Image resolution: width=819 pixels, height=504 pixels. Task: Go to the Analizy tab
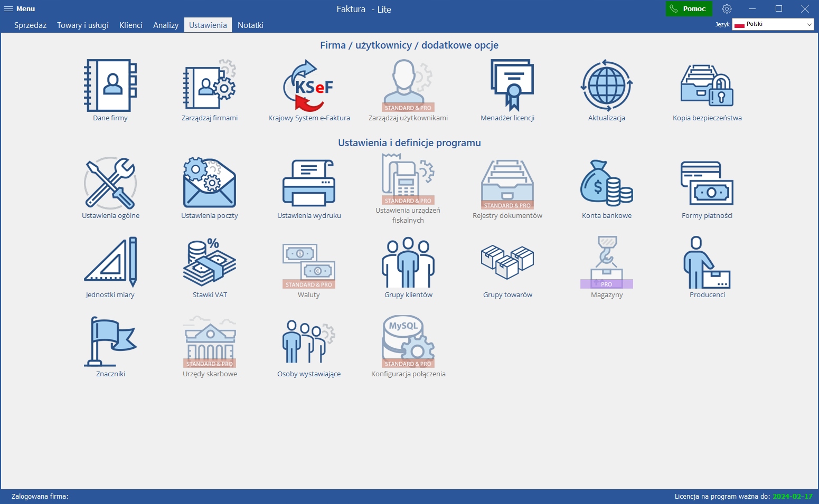pos(166,25)
